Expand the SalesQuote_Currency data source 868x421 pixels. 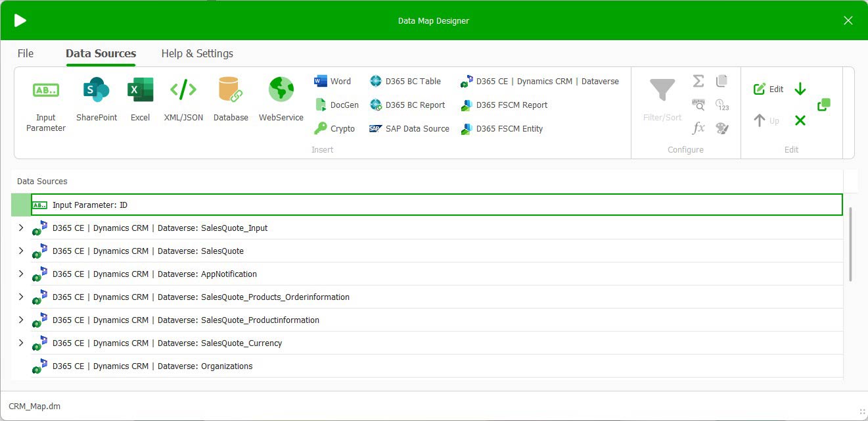coord(21,343)
